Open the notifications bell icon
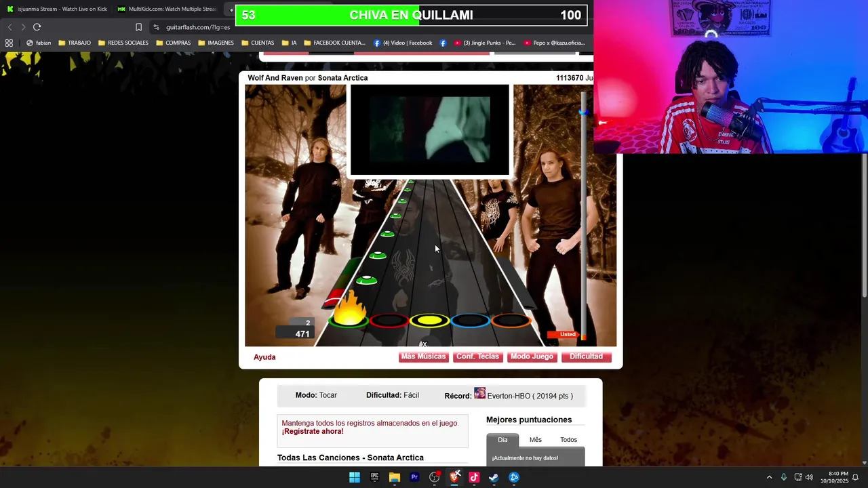This screenshot has width=868, height=488. click(x=855, y=477)
